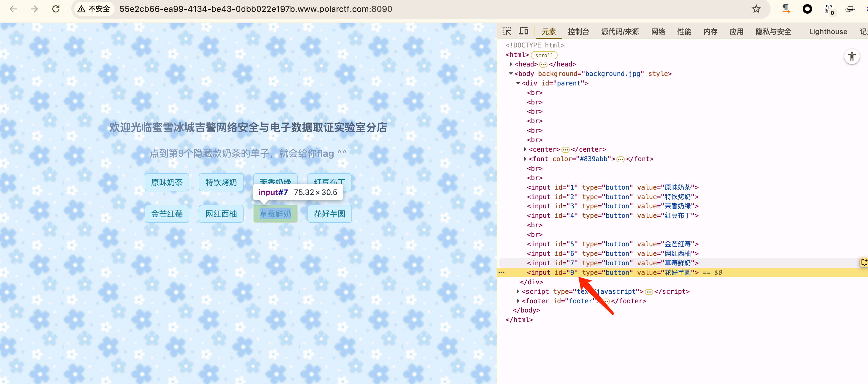Viewport: 868px width, 384px height.
Task: Switch to the 控制台 tab
Action: point(578,32)
